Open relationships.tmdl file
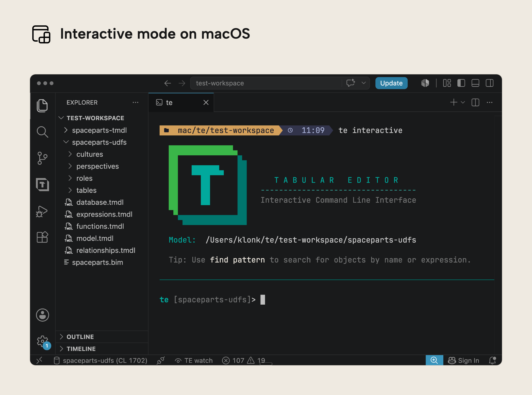Image resolution: width=532 pixels, height=395 pixels. [x=102, y=250]
